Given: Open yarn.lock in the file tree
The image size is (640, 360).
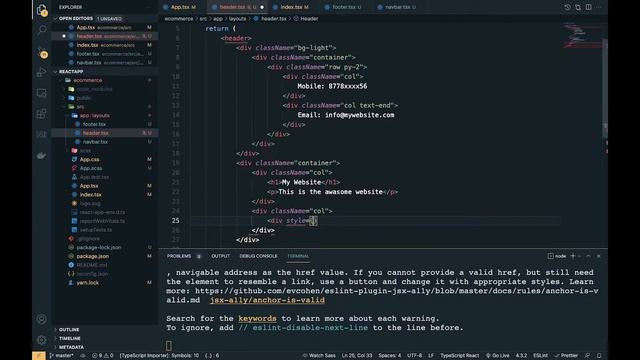Looking at the screenshot, I should (x=87, y=282).
